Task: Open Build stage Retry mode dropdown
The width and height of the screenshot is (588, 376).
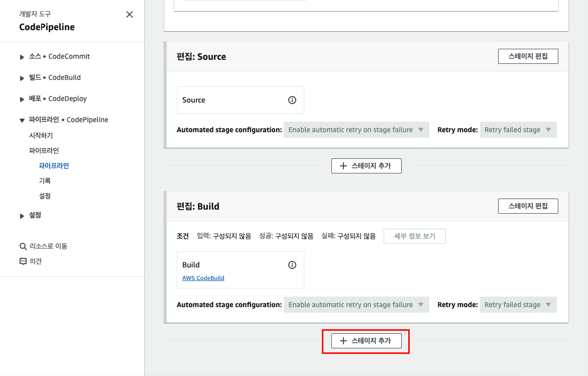Action: click(518, 305)
